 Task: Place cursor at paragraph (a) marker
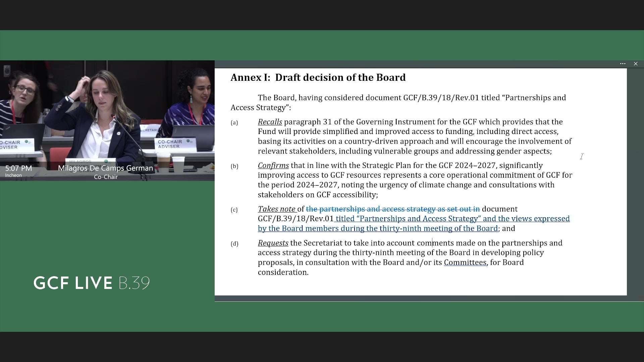click(234, 123)
